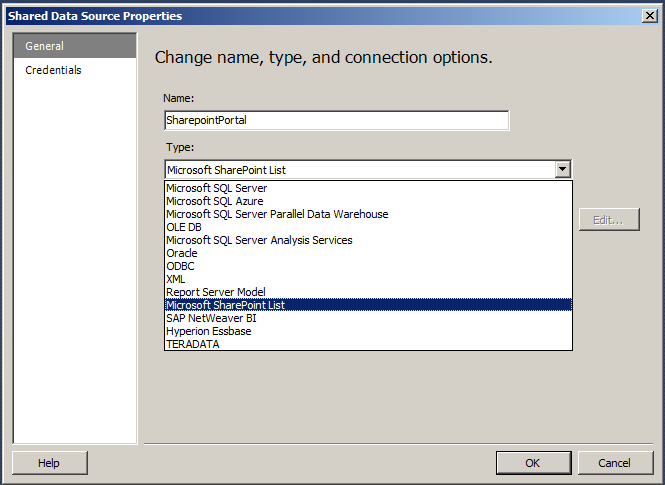Choose Microsoft SQL Server from the list
The width and height of the screenshot is (665, 485).
coord(368,188)
